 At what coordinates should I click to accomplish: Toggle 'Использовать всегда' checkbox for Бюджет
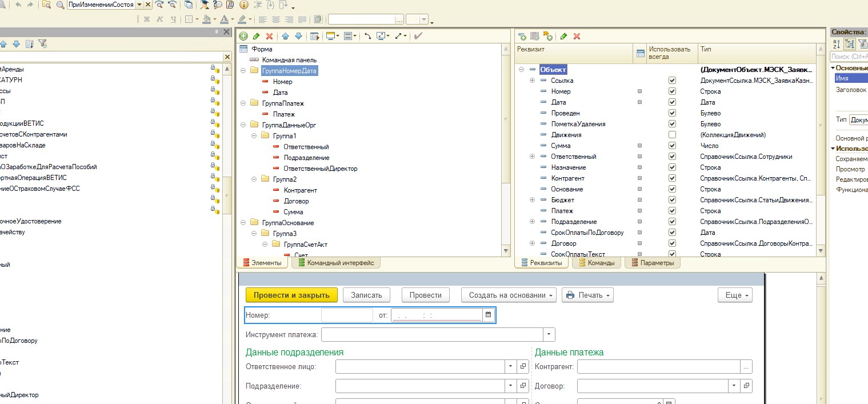pyautogui.click(x=672, y=200)
